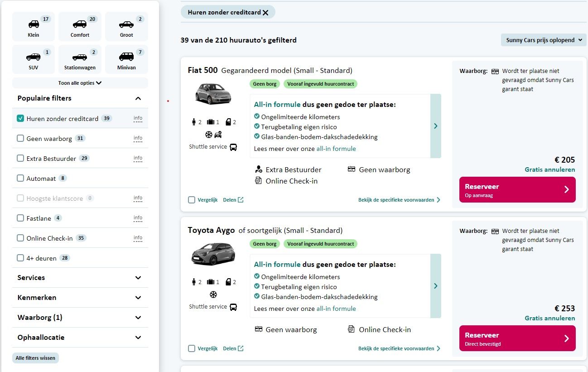This screenshot has height=372, width=588.
Task: Click the Fiat 500 car thumbnail
Action: pyautogui.click(x=213, y=93)
